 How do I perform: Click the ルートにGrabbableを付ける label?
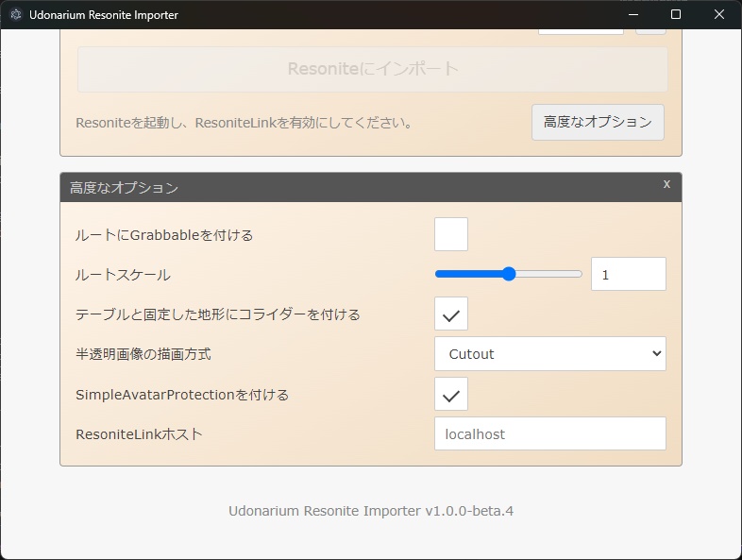(164, 235)
